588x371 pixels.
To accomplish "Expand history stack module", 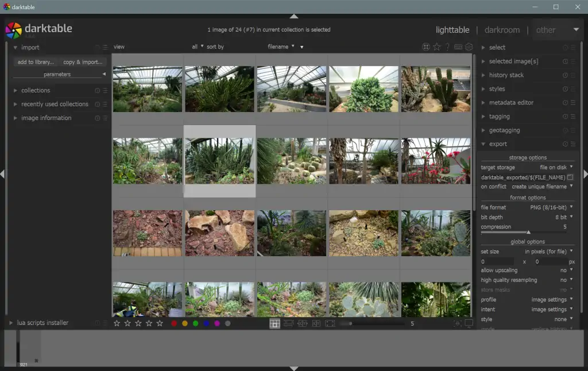I will click(x=483, y=75).
